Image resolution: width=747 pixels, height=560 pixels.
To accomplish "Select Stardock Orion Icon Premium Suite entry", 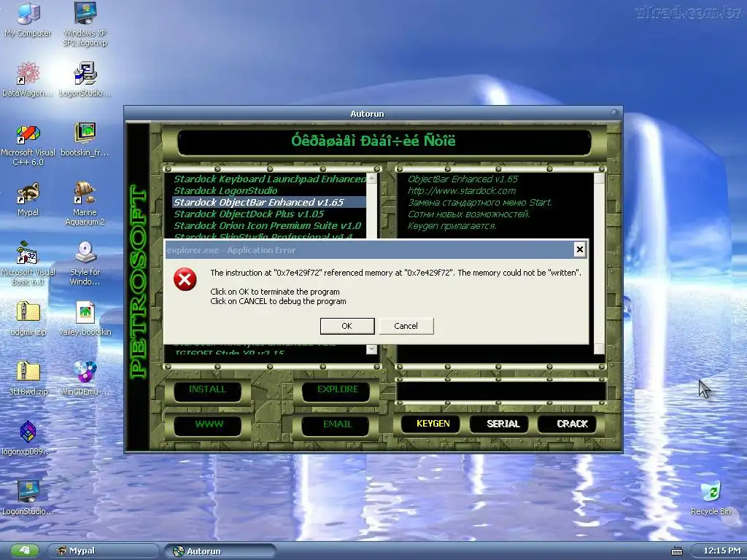I will click(x=269, y=226).
